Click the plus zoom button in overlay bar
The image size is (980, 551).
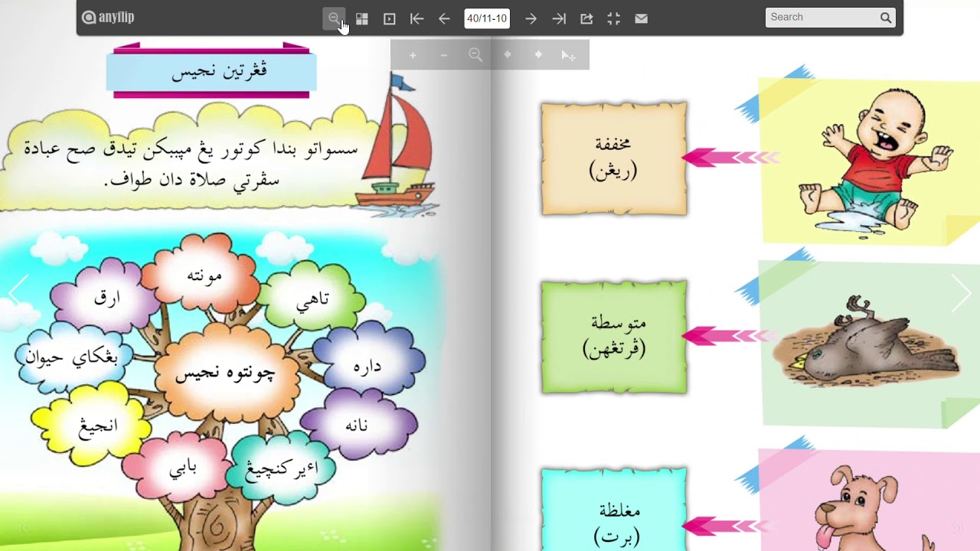413,55
